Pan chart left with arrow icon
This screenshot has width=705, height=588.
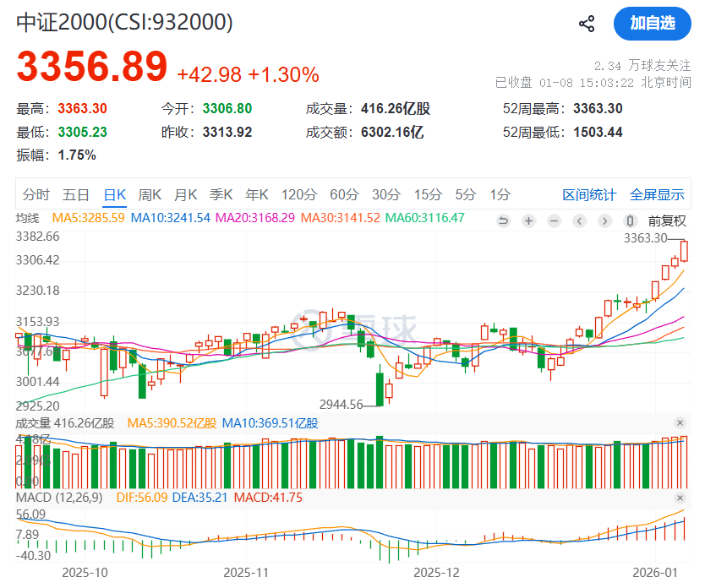pos(580,221)
